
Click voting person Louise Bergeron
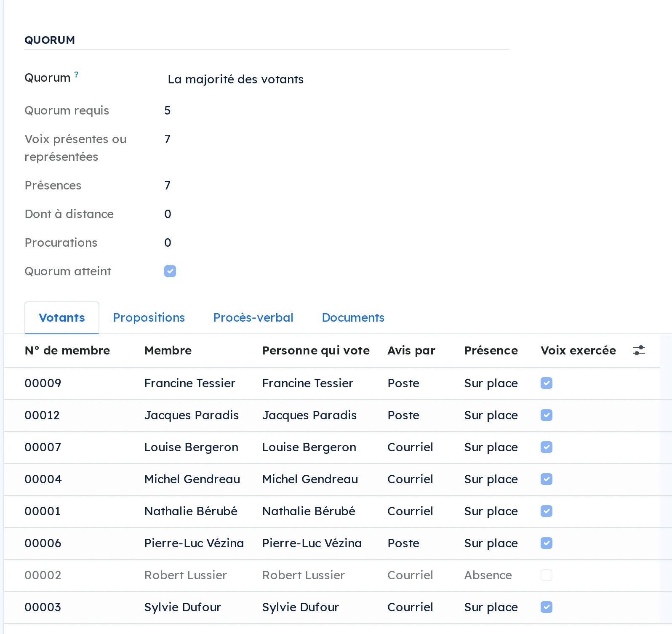(309, 447)
